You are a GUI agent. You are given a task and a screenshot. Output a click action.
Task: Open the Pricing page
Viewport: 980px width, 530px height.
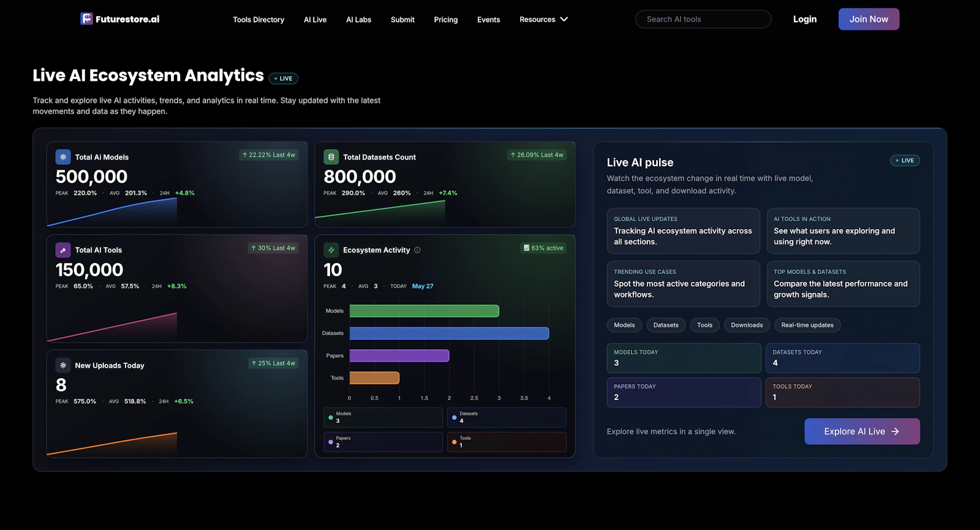pos(446,20)
